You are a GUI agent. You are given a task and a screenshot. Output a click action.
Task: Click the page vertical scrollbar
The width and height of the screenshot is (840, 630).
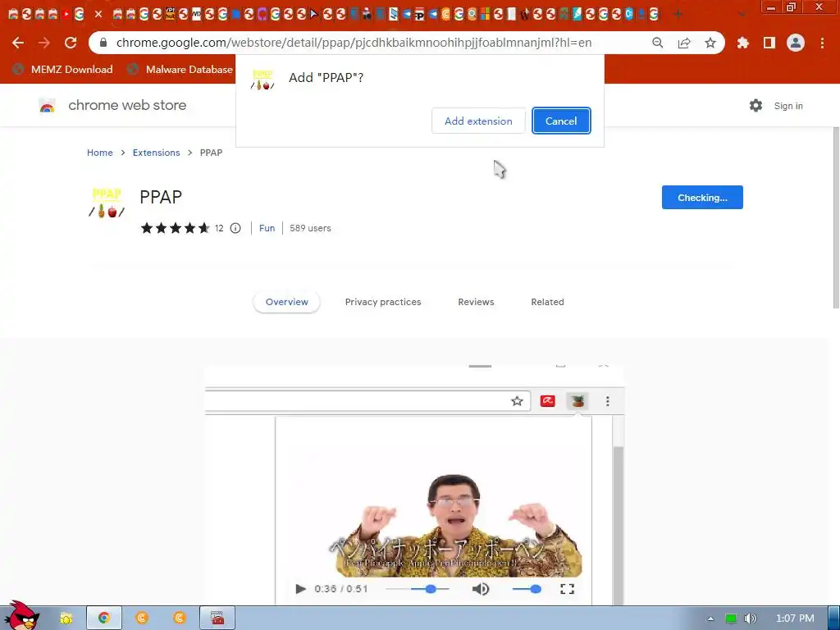(836, 217)
